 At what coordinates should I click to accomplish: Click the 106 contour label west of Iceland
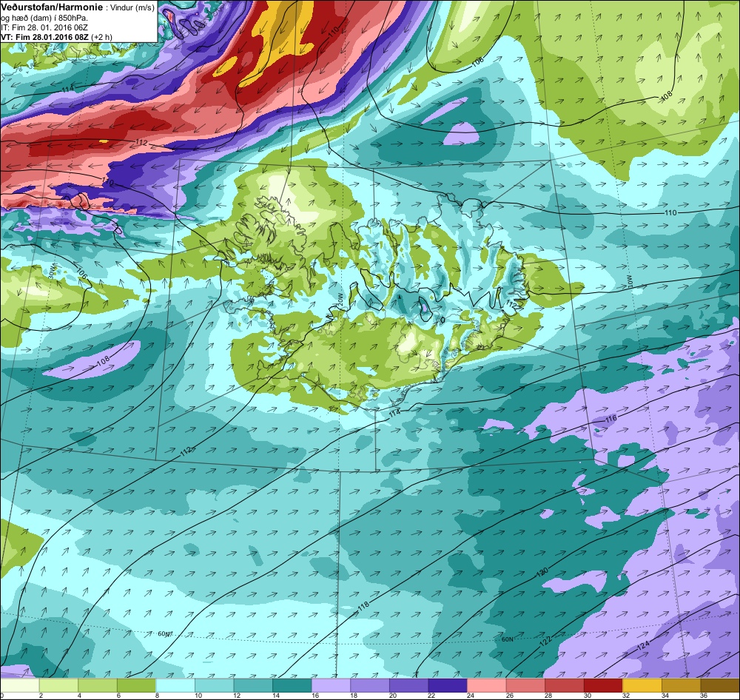point(83,275)
